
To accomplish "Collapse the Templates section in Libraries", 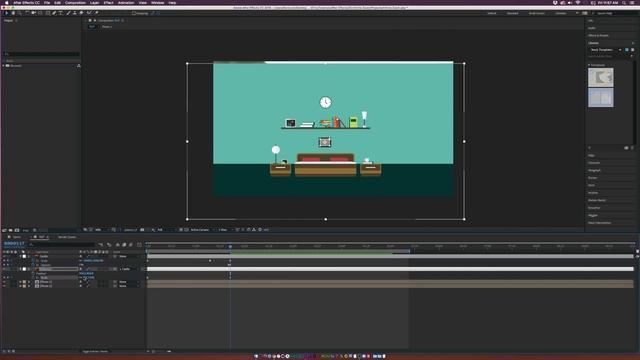I will tap(589, 65).
